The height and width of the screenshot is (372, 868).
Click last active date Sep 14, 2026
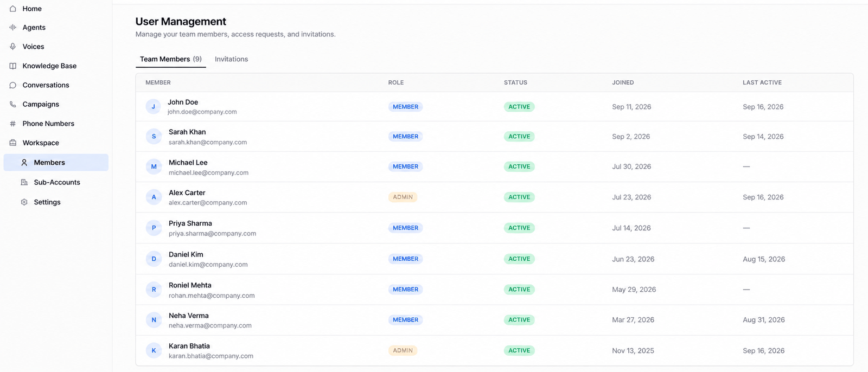(763, 137)
